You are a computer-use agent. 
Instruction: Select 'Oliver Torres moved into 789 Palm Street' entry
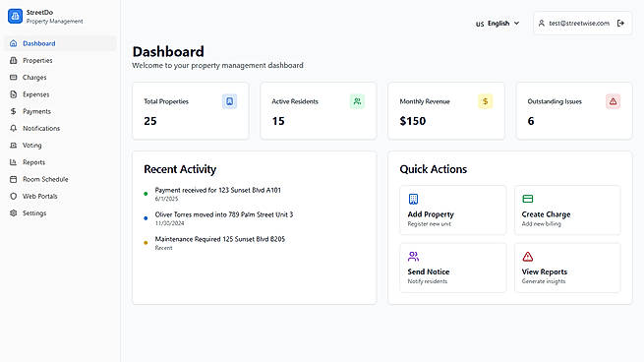click(x=224, y=214)
